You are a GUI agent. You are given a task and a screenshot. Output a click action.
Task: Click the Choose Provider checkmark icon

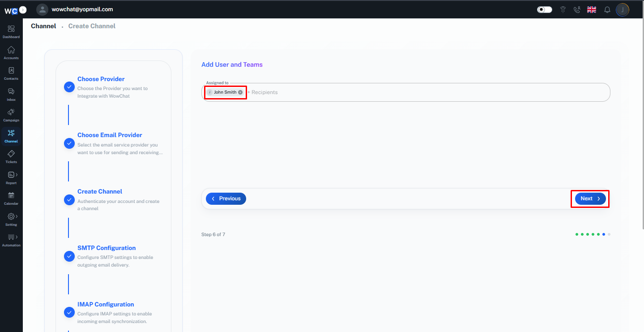pos(69,87)
